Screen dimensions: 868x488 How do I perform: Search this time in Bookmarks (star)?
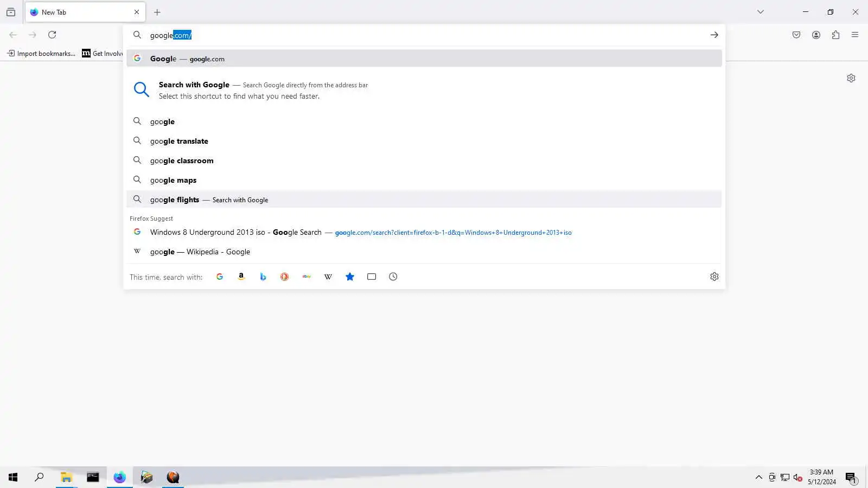tap(350, 277)
